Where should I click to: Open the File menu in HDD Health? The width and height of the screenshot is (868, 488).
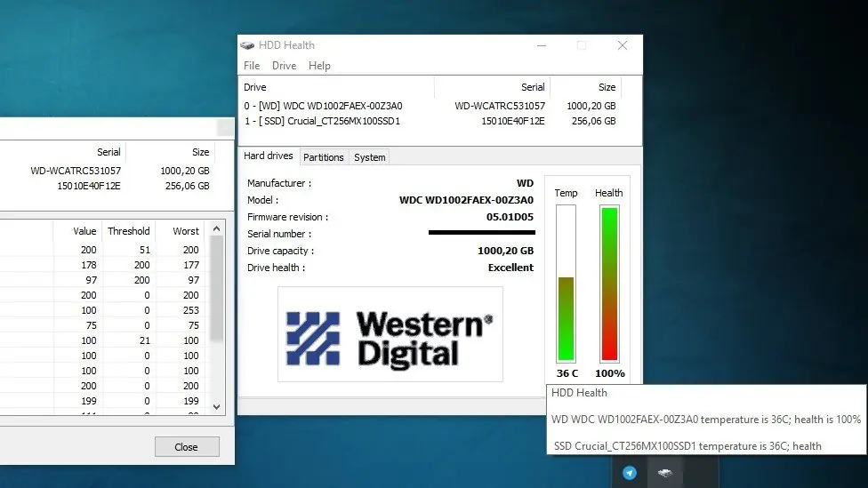coord(252,65)
